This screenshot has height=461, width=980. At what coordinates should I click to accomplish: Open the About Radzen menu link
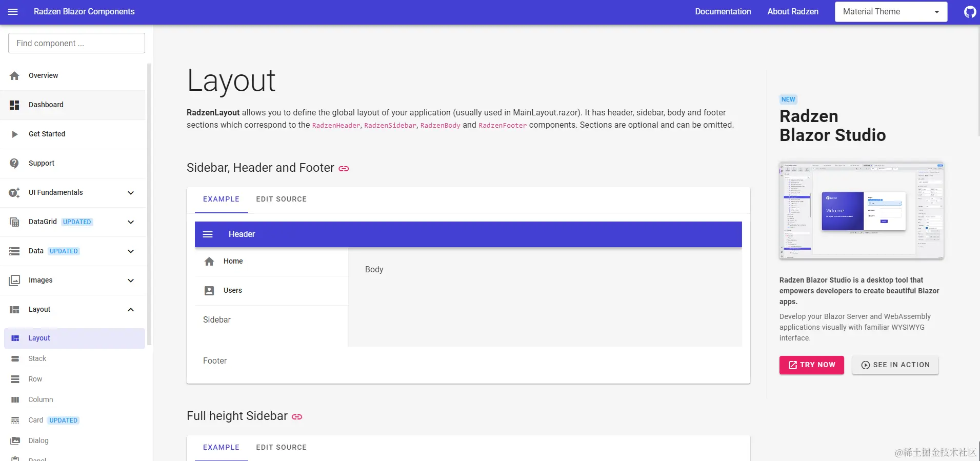[x=793, y=12]
